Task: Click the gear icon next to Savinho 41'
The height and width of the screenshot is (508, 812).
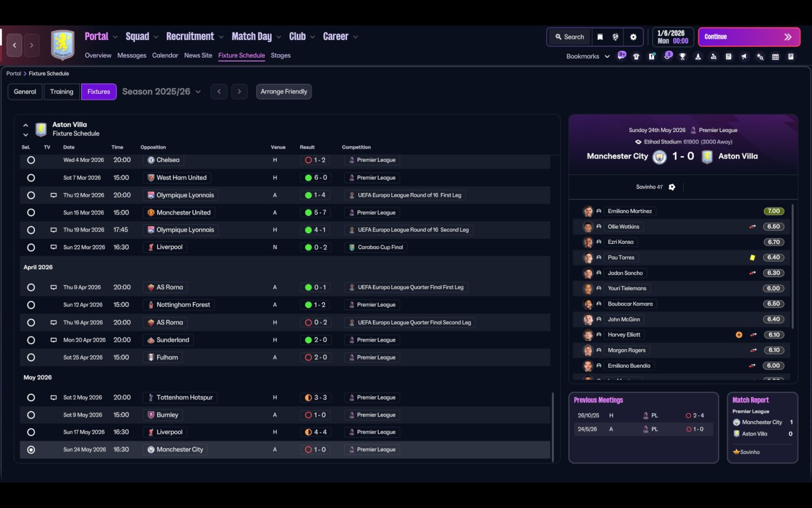Action: coord(672,187)
